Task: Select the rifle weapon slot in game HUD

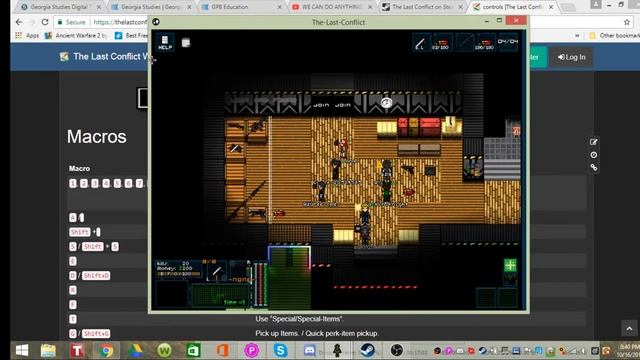Action: tap(464, 42)
